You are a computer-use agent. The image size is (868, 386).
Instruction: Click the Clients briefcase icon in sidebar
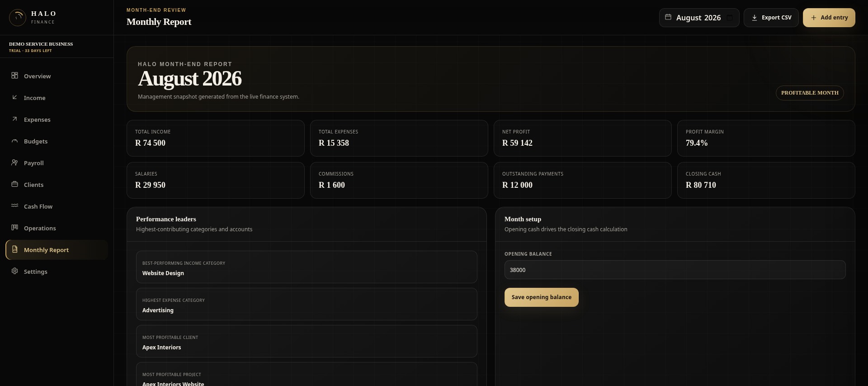15,184
